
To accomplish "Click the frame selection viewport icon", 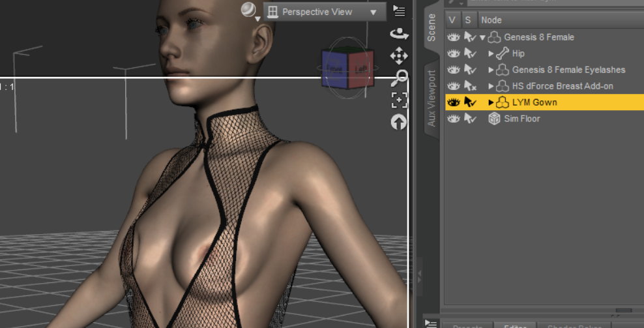I will click(x=399, y=100).
